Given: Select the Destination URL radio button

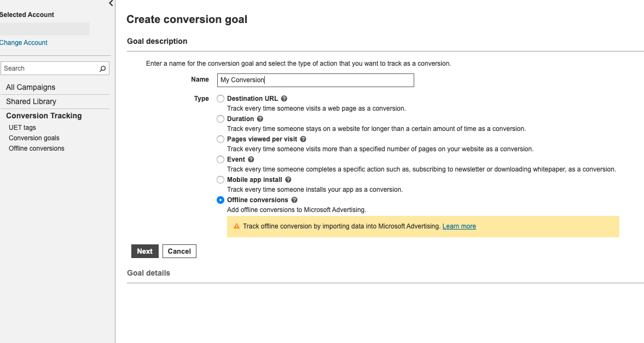Looking at the screenshot, I should pos(220,99).
